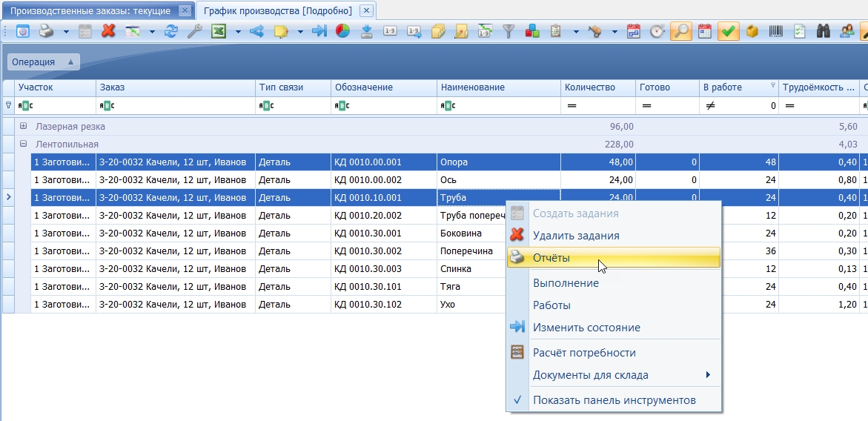Expand the Лазерная резка group
868x421 pixels.
pyautogui.click(x=23, y=126)
